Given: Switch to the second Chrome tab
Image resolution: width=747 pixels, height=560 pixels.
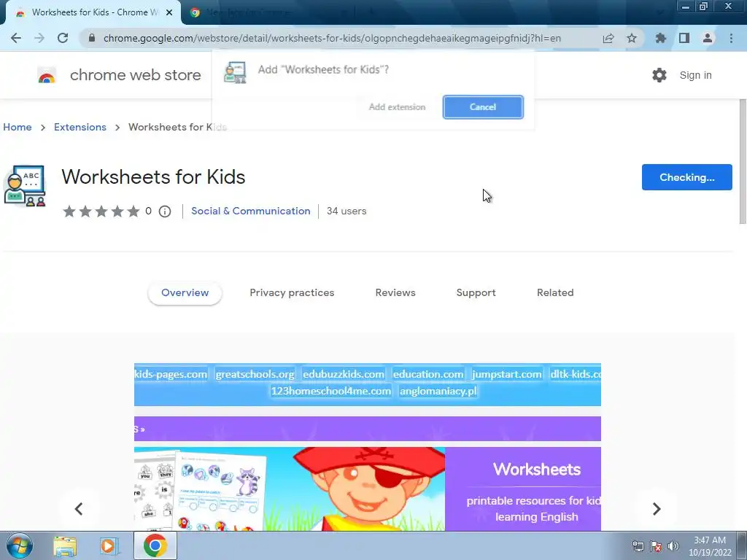Looking at the screenshot, I should 267,12.
